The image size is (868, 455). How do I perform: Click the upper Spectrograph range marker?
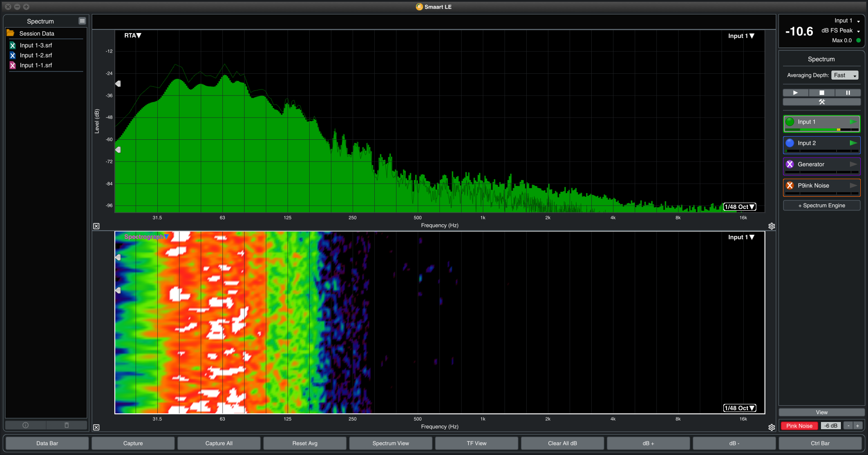118,257
